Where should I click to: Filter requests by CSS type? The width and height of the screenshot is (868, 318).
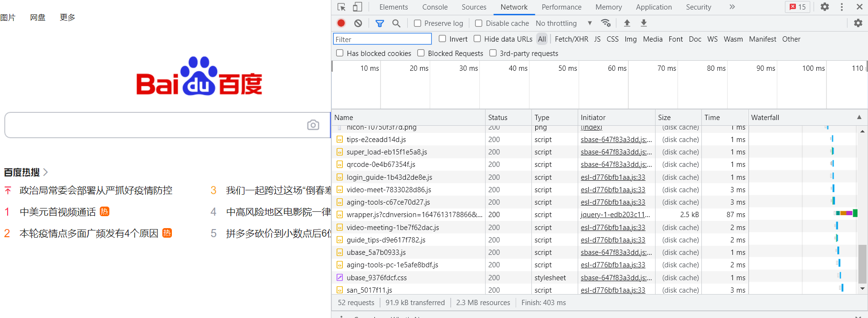(613, 39)
